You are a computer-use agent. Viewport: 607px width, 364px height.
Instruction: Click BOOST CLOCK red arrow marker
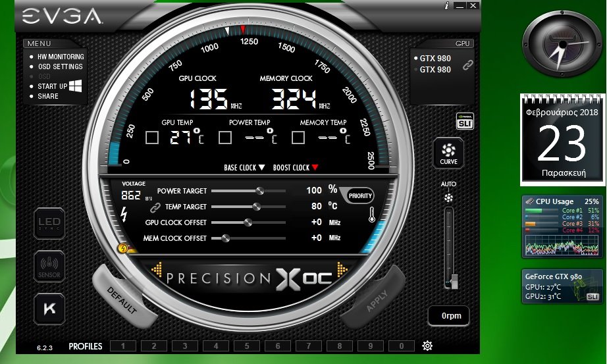[315, 168]
